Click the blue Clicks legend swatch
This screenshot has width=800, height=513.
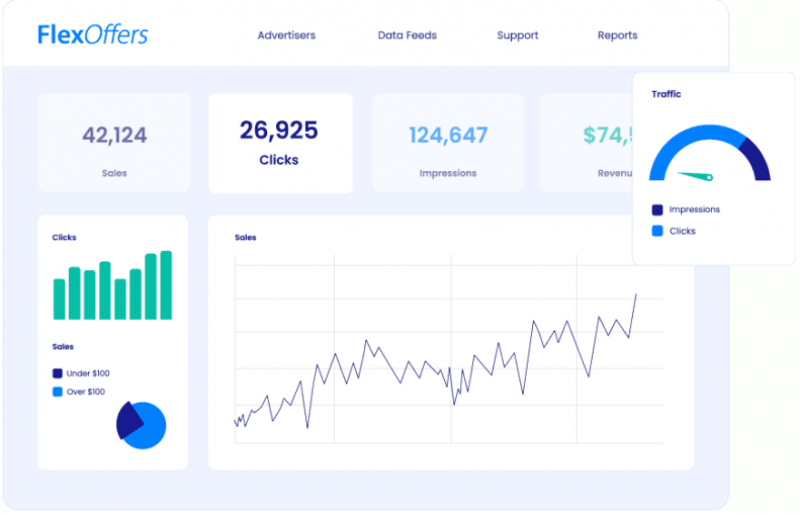coord(657,231)
